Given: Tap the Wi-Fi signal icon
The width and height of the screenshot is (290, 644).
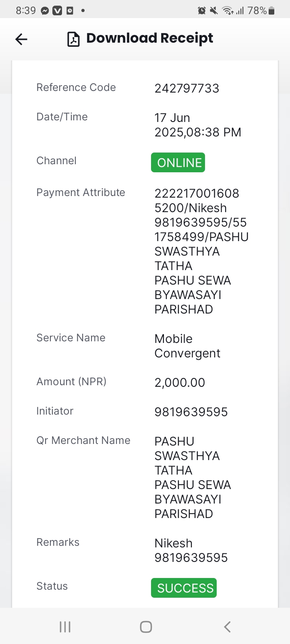Looking at the screenshot, I should click(x=228, y=11).
